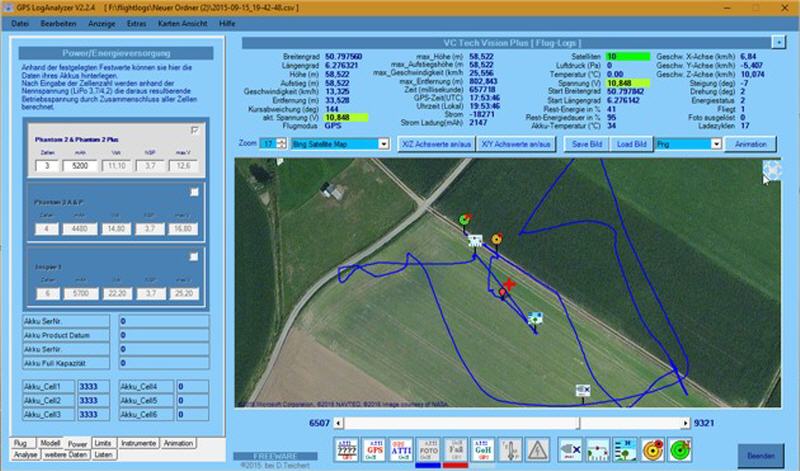This screenshot has height=471, width=800.
Task: Open the Datei menu
Action: click(20, 23)
